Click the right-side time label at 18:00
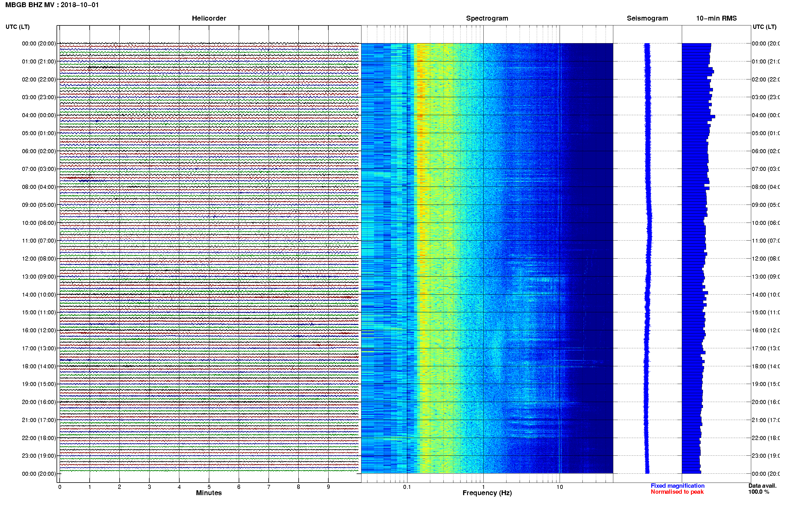Screen dimensions: 812x508 tap(766, 366)
